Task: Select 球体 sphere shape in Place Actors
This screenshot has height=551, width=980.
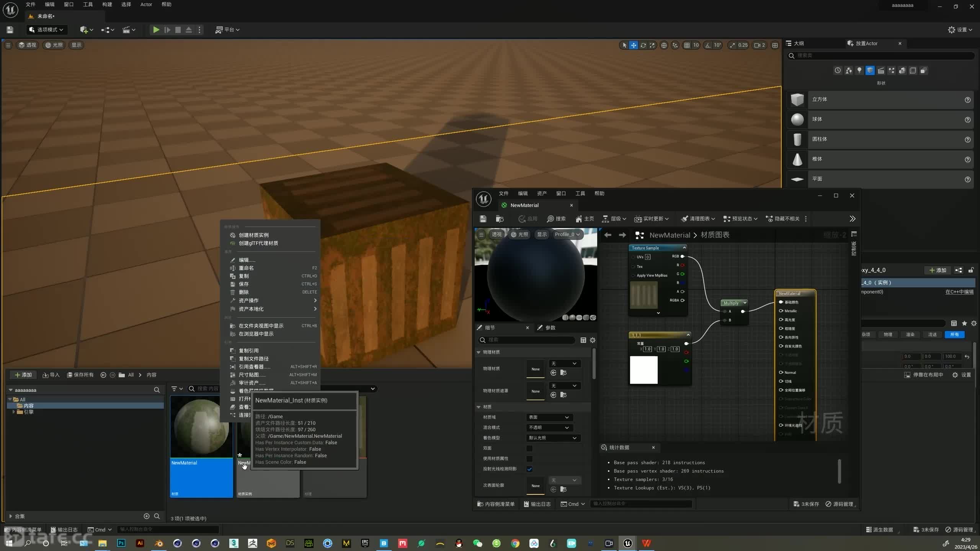Action: [x=880, y=119]
